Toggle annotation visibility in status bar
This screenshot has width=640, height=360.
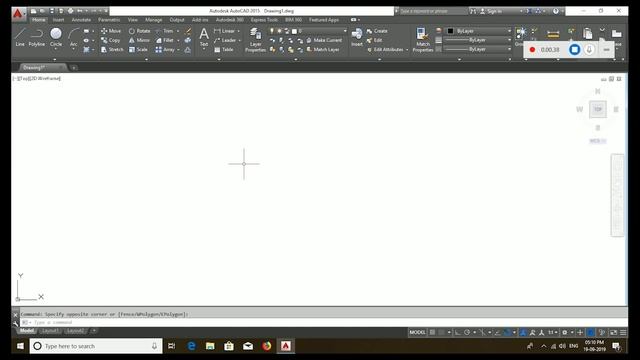523,332
